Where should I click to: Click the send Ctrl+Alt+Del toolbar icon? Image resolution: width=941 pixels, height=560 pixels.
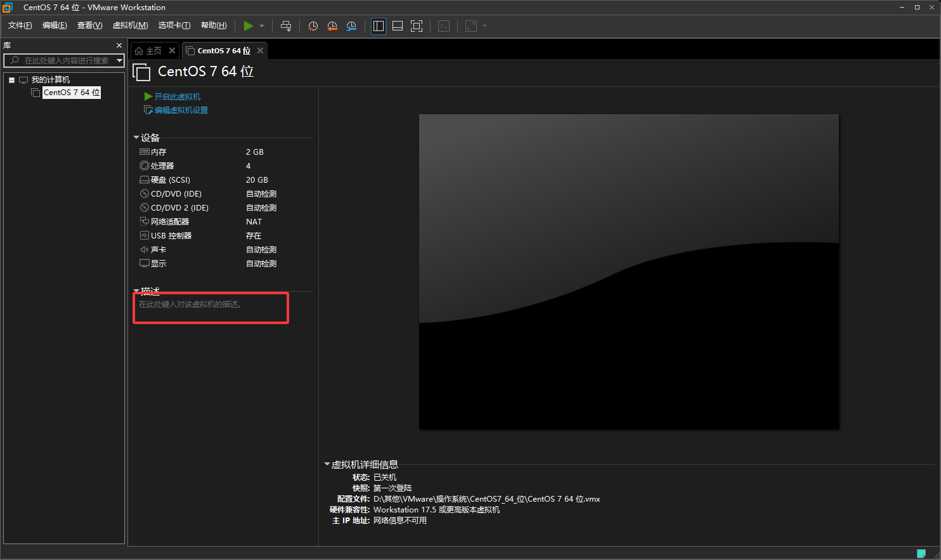coord(286,26)
